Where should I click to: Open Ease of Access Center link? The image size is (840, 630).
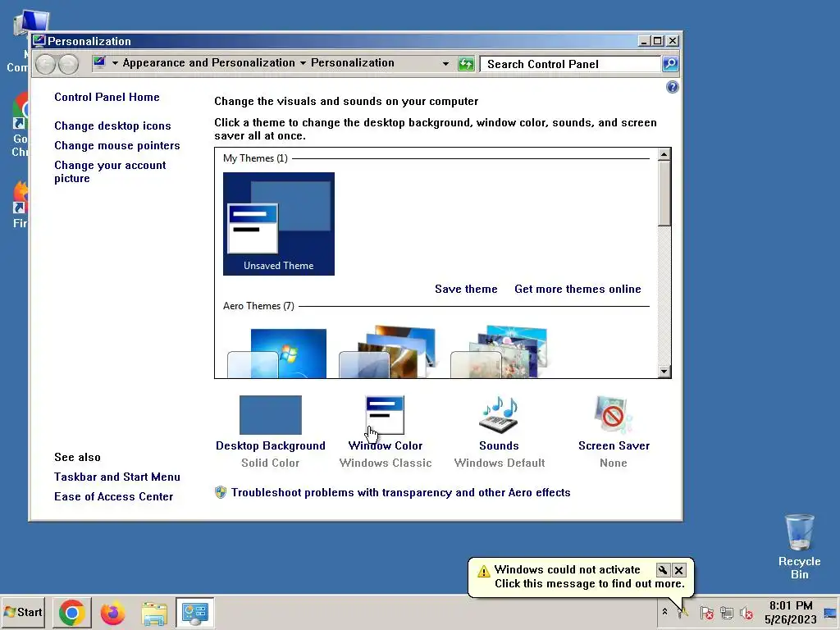pos(113,496)
